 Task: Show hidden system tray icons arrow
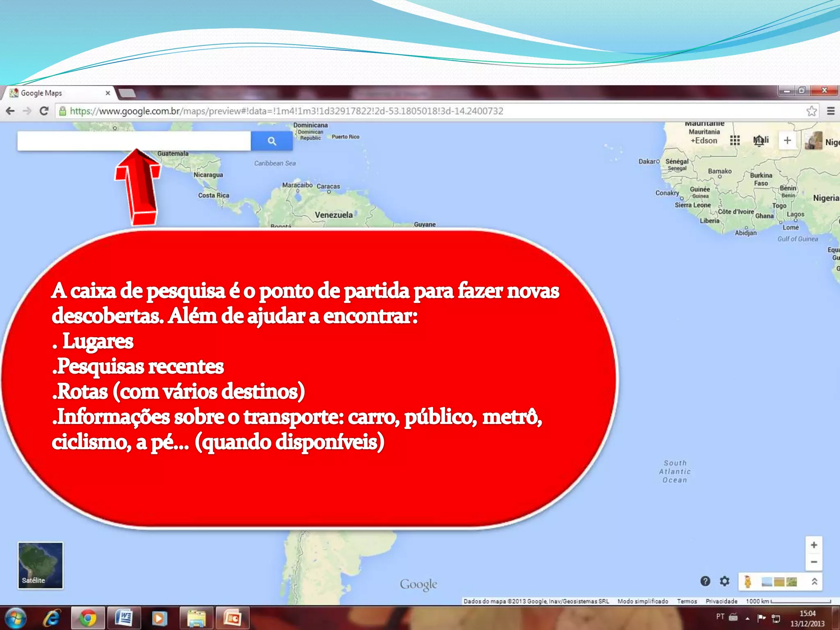[747, 619]
